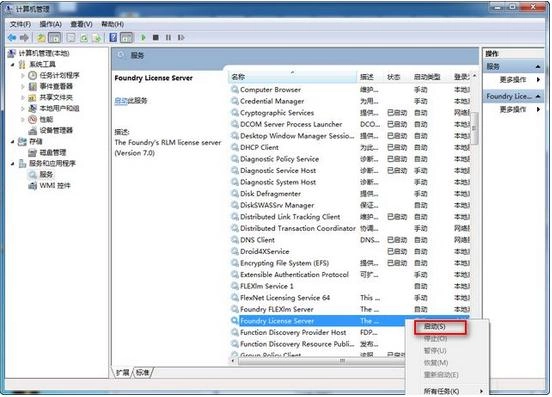
Task: Collapse the 服务和应用程序 branch
Action: point(13,164)
